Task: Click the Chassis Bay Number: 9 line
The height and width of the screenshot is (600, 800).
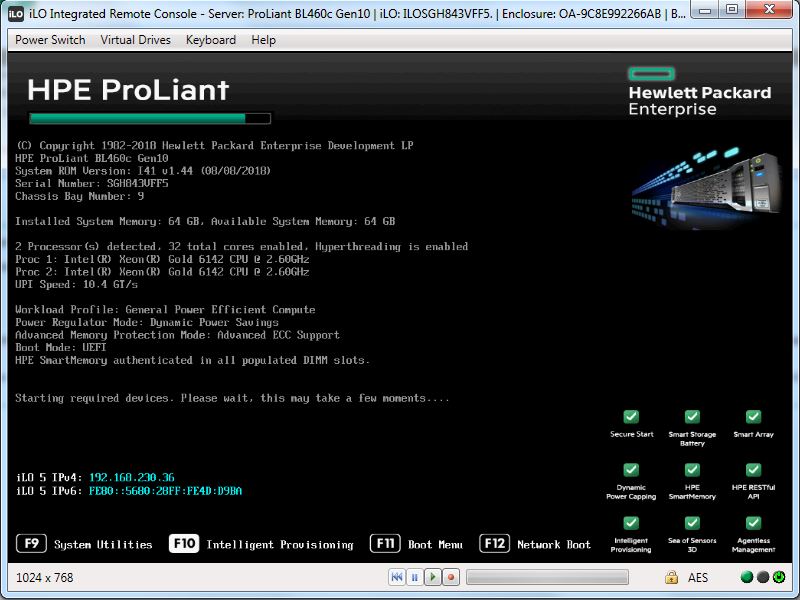Action: (80, 196)
